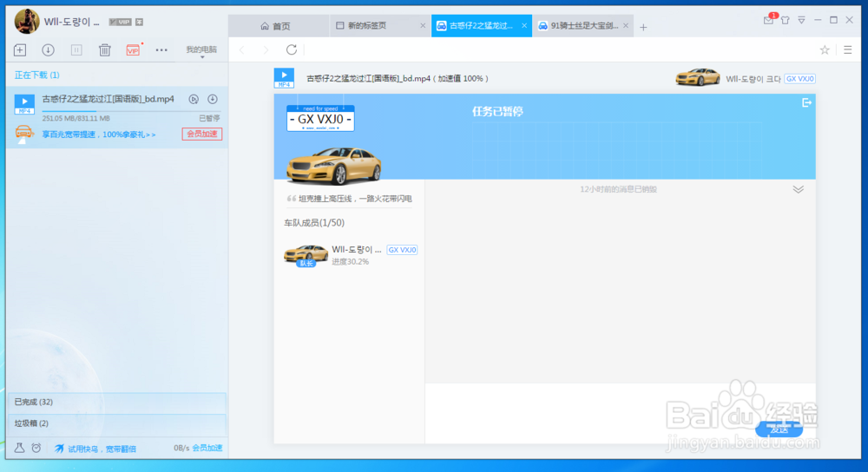The image size is (868, 472).
Task: Add a new tab with plus button
Action: (643, 27)
